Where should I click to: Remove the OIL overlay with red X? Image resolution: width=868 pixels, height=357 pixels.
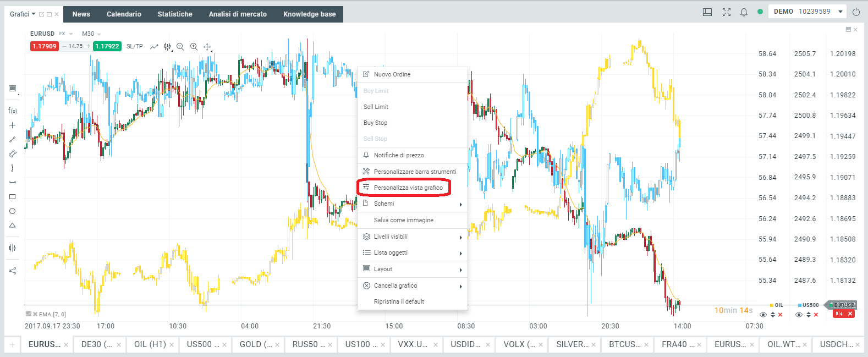(780, 315)
